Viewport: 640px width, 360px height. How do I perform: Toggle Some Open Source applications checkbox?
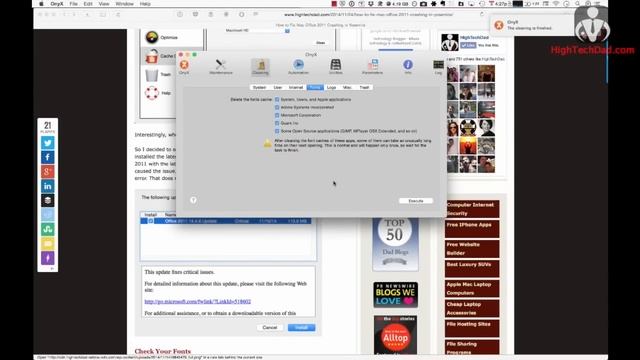click(x=277, y=131)
